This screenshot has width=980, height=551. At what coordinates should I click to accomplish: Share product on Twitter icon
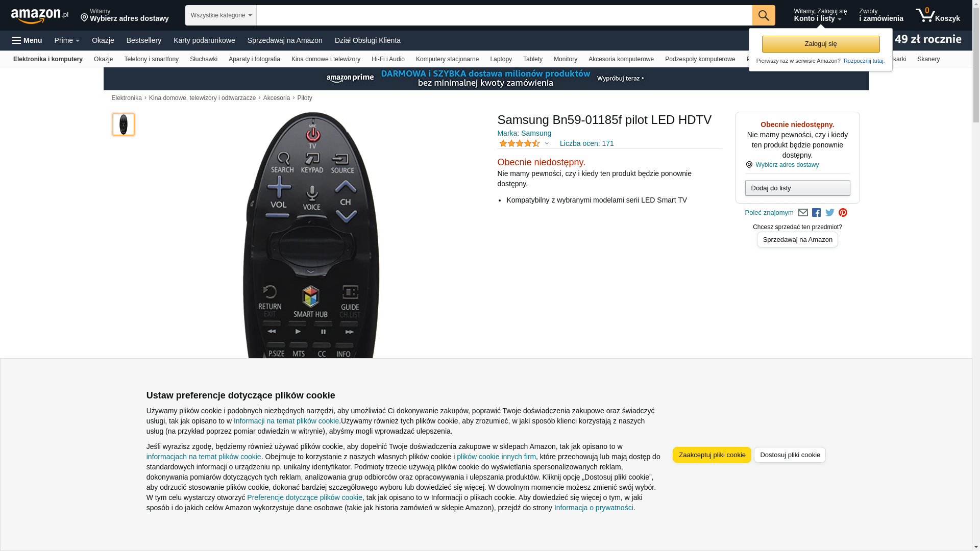[x=830, y=213]
